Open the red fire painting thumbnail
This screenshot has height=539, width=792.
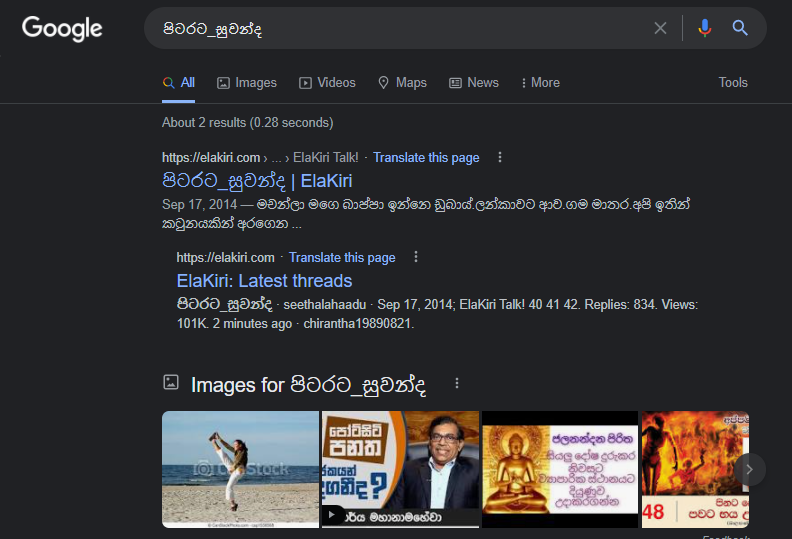coord(695,469)
